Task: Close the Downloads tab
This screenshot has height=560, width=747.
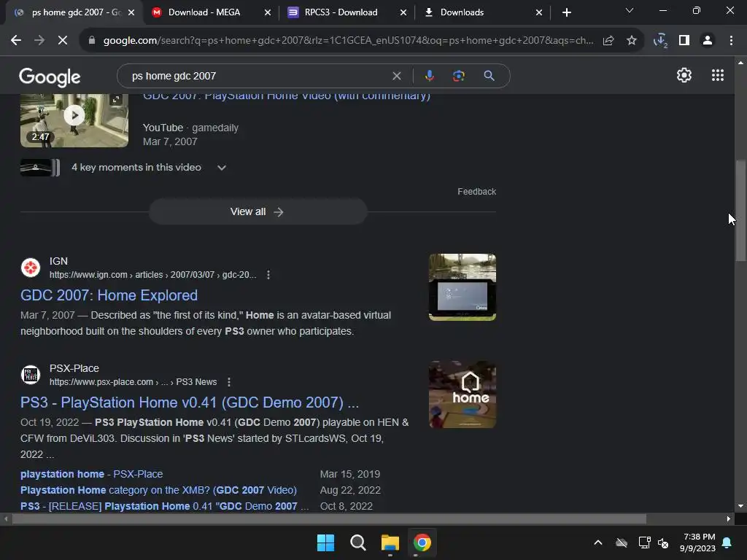Action: pos(539,13)
